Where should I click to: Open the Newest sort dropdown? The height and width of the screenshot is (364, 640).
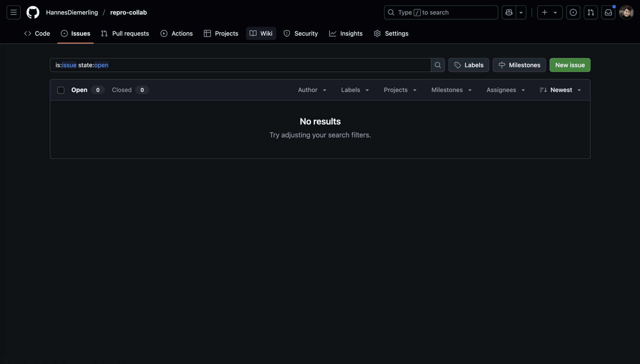coord(561,90)
